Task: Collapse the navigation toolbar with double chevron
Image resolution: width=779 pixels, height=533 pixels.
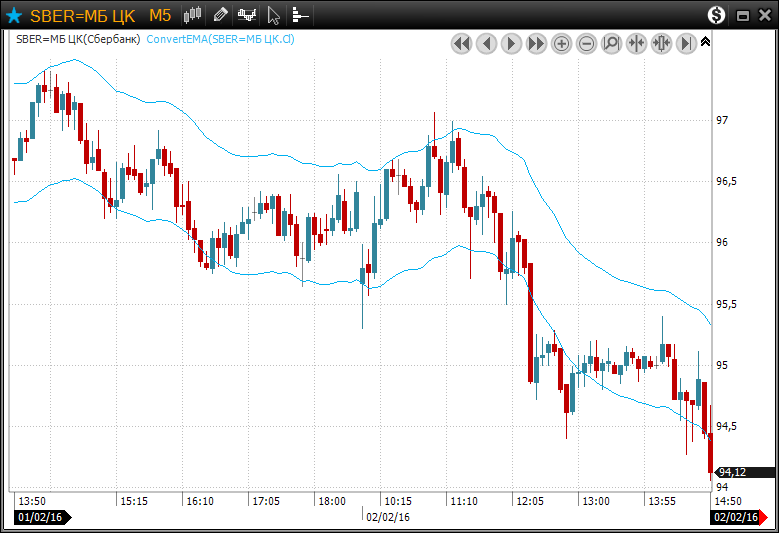Action: 705,42
